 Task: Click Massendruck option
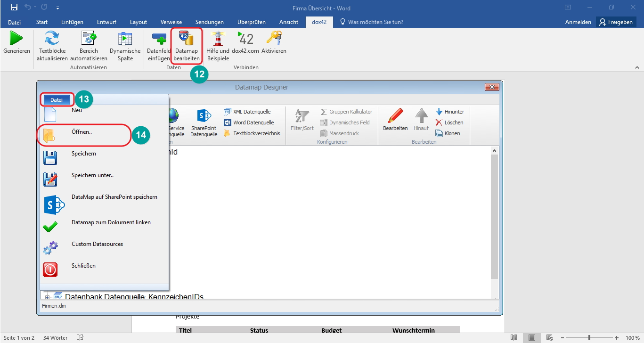[x=340, y=133]
